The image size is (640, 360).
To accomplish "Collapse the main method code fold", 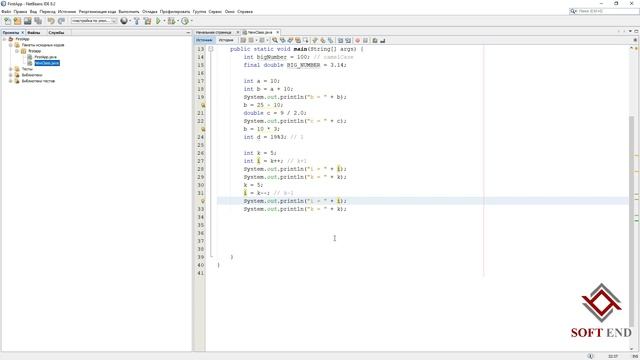I will pos(211,49).
